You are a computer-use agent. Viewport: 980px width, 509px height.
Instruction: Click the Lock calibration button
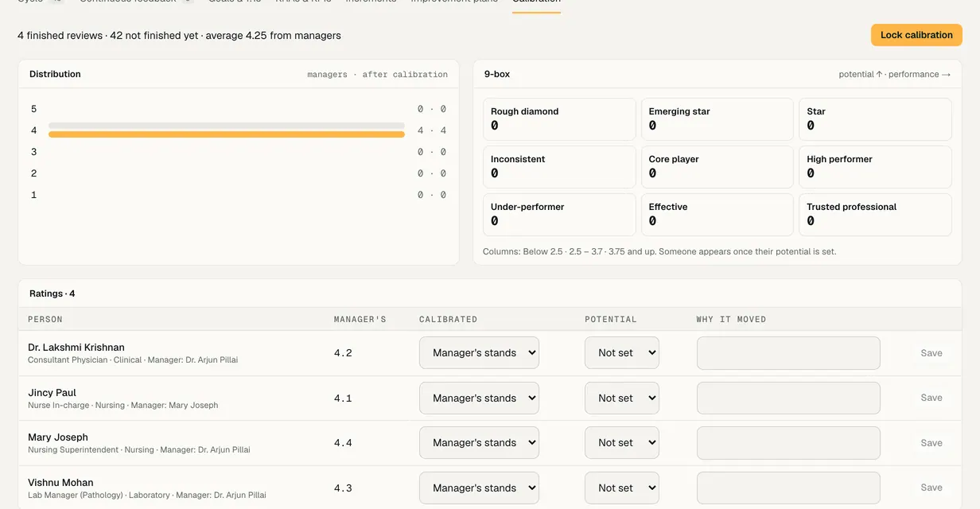pos(916,35)
